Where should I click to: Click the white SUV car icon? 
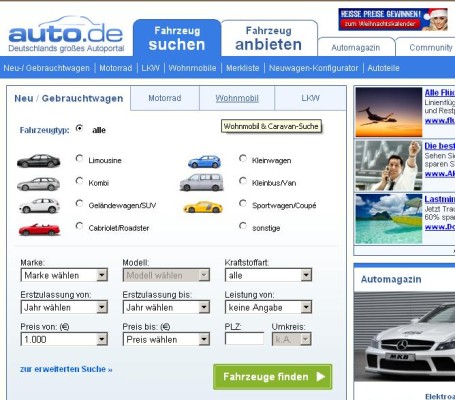(x=39, y=206)
